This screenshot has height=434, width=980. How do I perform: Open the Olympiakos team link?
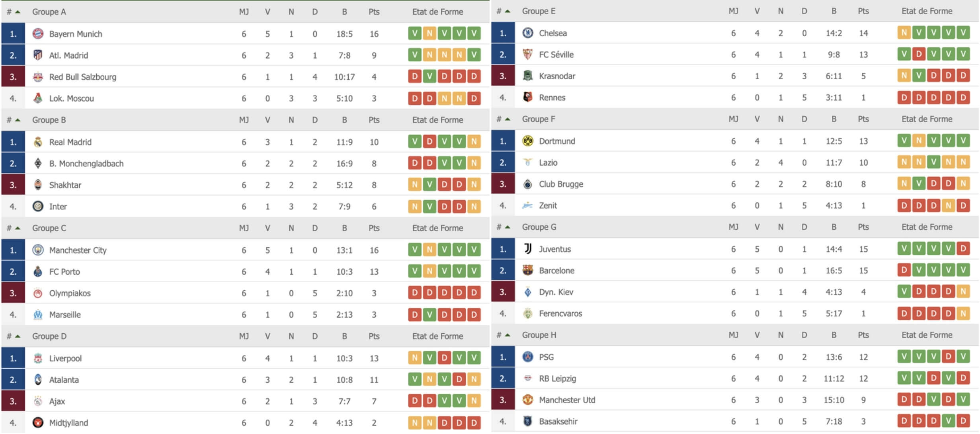(x=70, y=293)
